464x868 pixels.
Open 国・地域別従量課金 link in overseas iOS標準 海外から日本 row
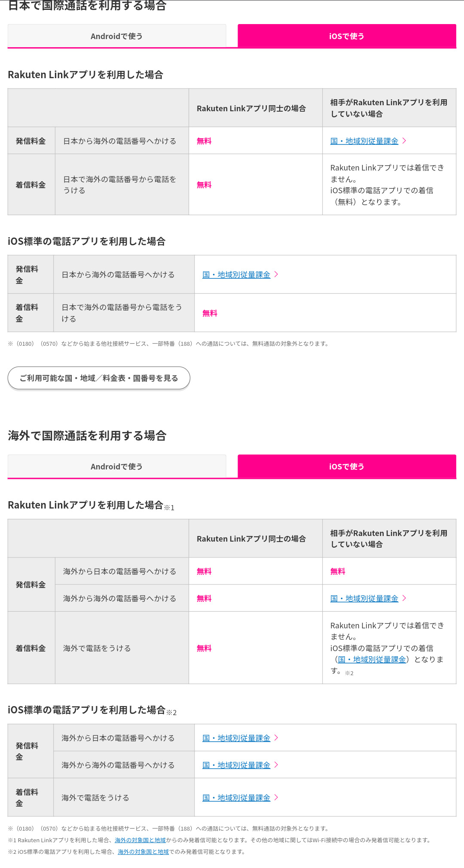coord(236,738)
